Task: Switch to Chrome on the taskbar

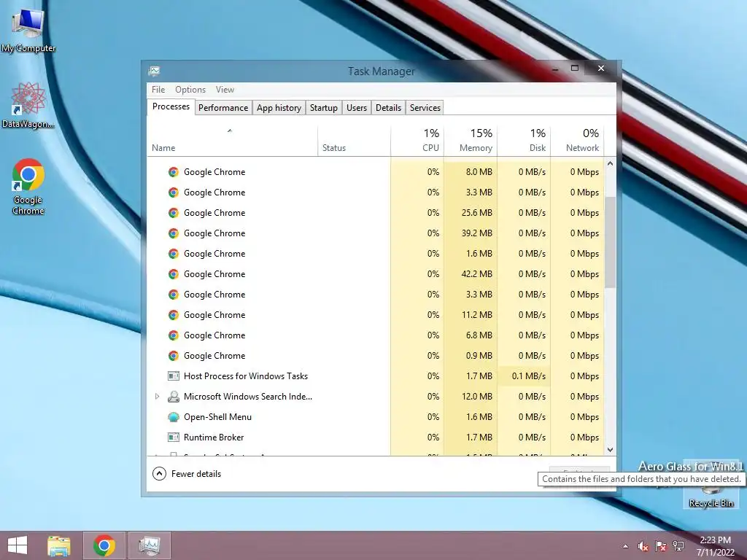Action: pyautogui.click(x=104, y=545)
